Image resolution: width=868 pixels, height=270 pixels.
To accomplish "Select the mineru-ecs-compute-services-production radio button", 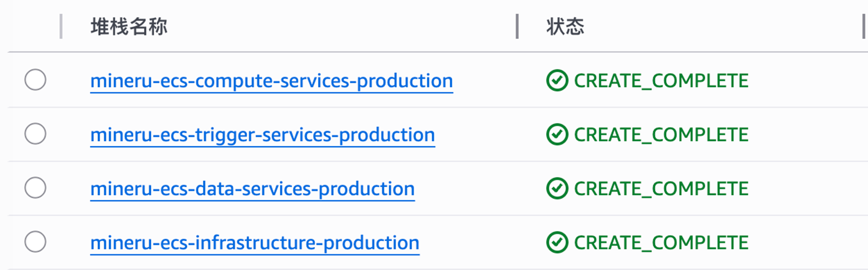I will pyautogui.click(x=35, y=80).
